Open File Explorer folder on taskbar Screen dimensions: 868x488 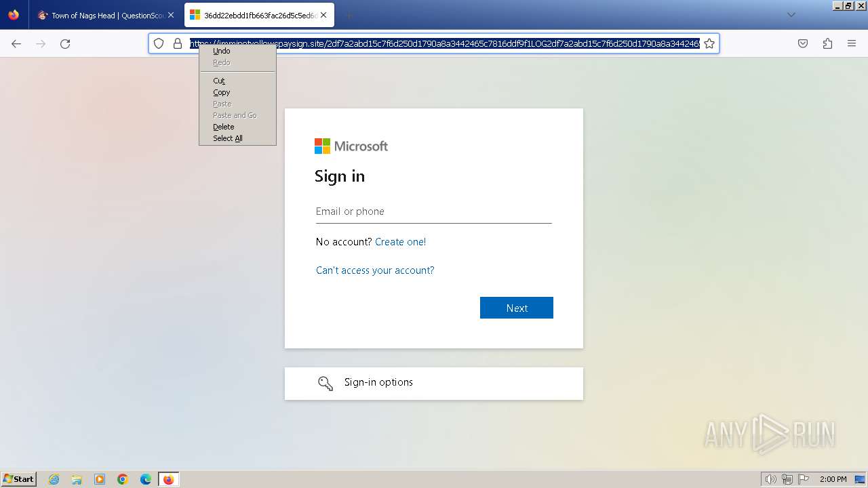[x=77, y=479]
